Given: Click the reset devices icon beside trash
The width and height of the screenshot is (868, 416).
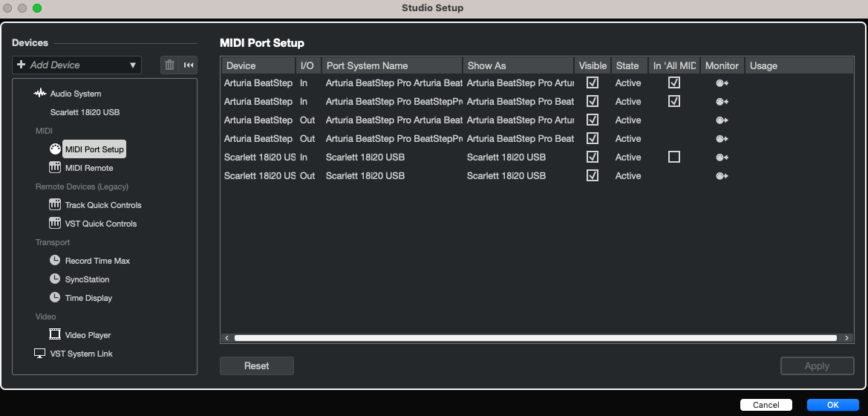Looking at the screenshot, I should [189, 65].
